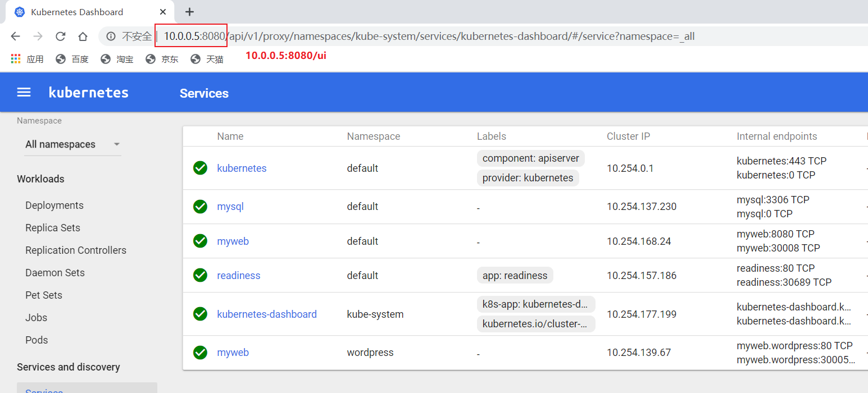The image size is (868, 393).
Task: Click the status checkmark for readiness service
Action: (x=200, y=276)
